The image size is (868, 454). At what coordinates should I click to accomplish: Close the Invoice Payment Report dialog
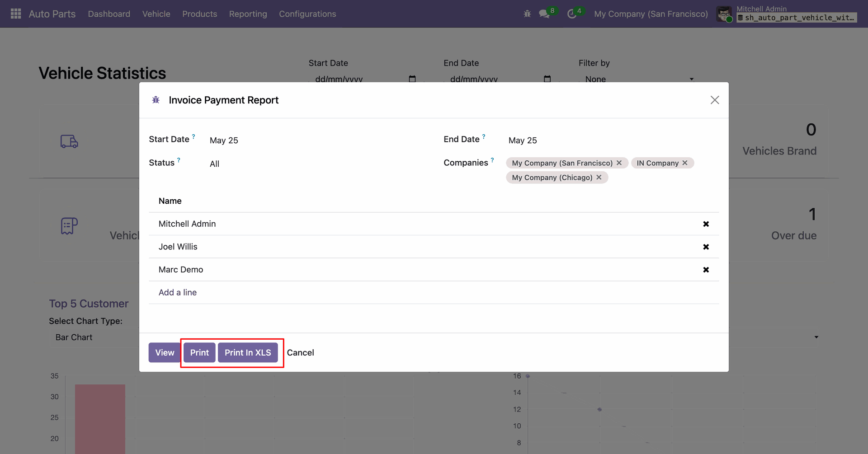tap(715, 100)
